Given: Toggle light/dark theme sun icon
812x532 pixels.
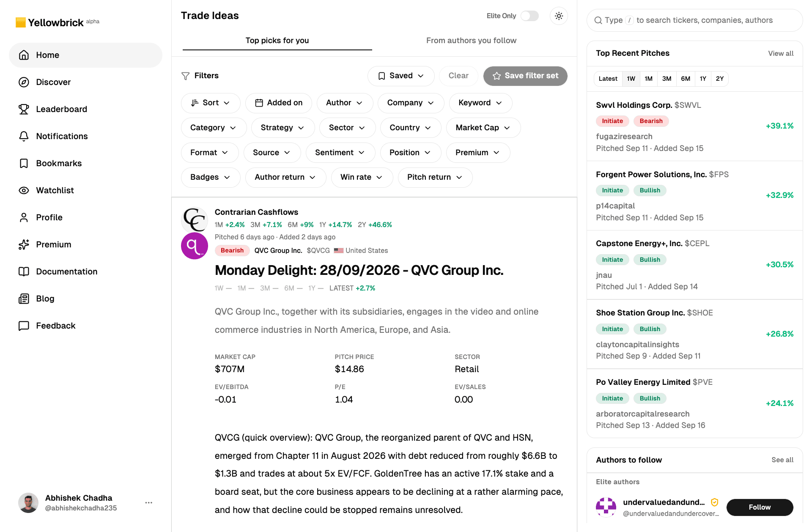Looking at the screenshot, I should click(559, 16).
